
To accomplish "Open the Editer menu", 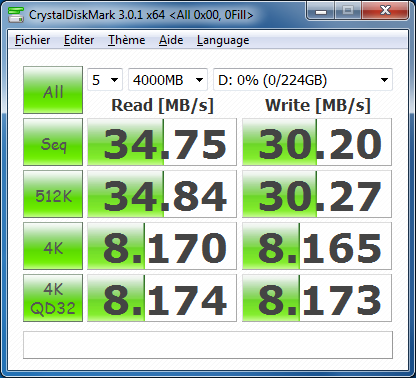I will click(x=79, y=40).
